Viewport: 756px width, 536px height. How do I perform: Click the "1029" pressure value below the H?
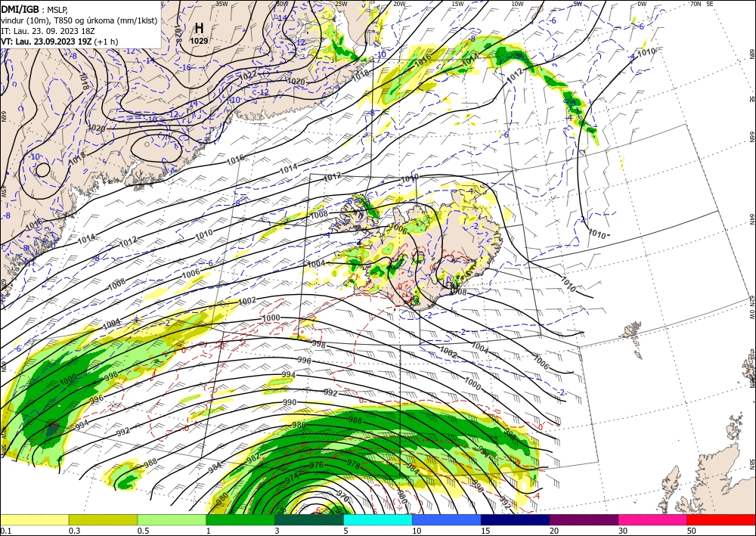[199, 42]
